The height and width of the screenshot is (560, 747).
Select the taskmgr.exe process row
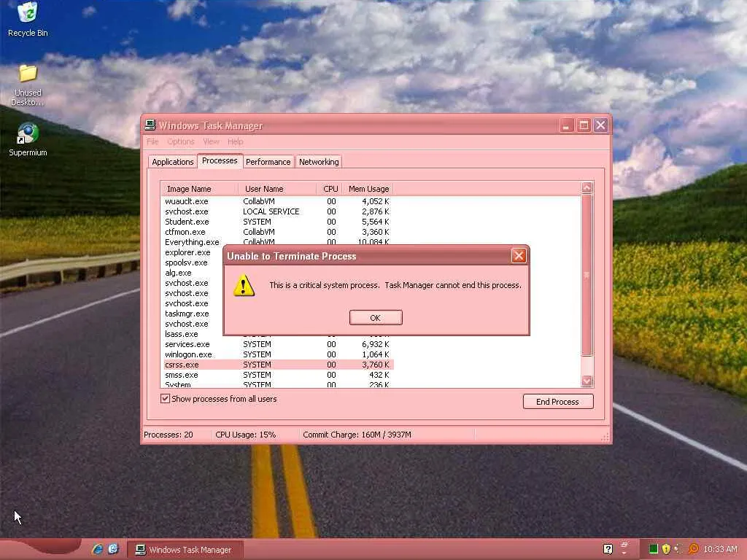tap(187, 314)
